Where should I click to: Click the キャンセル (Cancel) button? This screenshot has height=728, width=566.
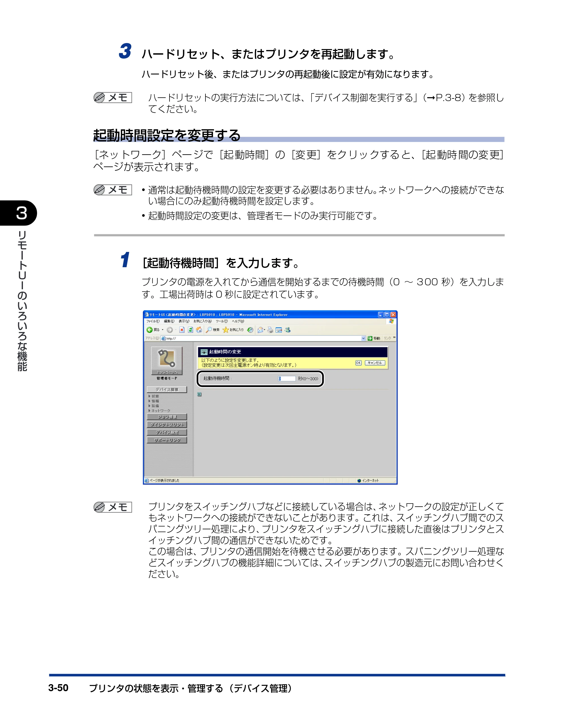tap(375, 363)
